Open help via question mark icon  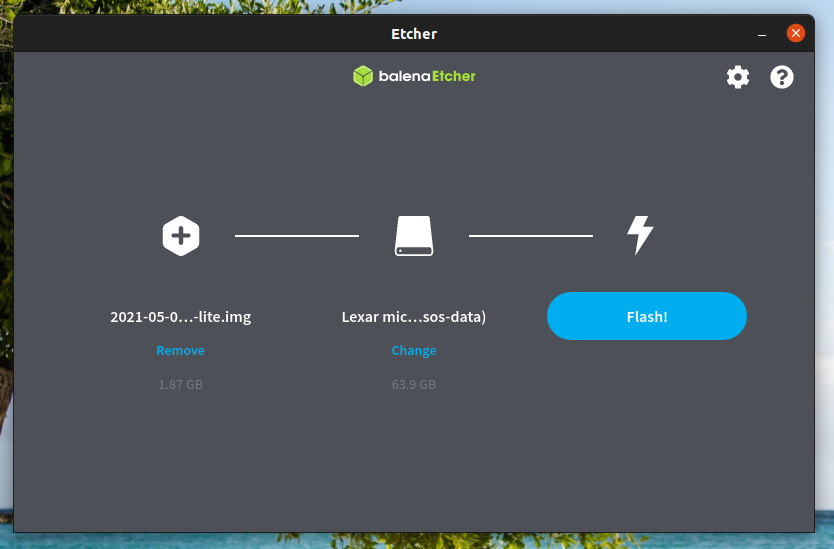point(781,77)
